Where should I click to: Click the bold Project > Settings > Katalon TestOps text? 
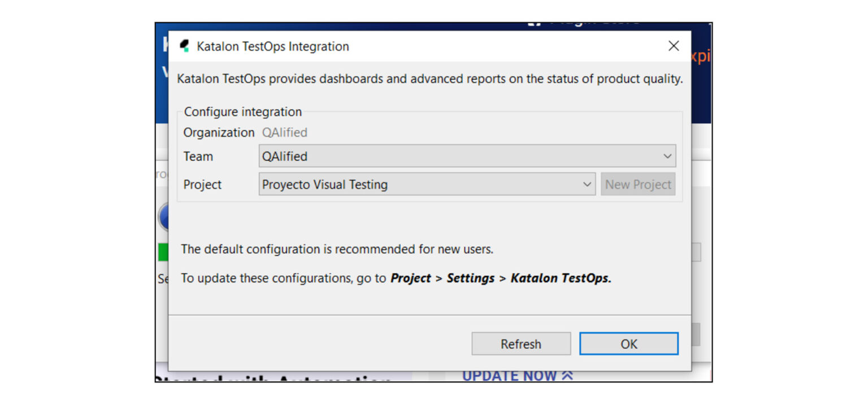(500, 278)
